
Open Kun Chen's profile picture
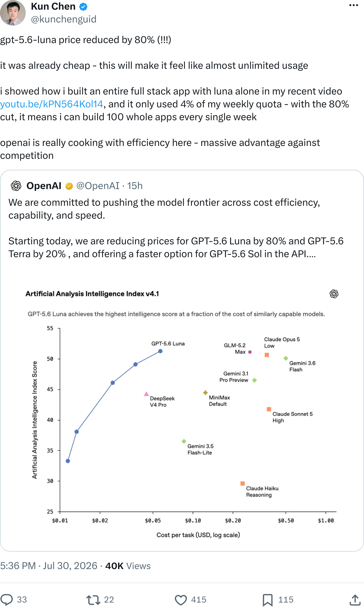coord(13,13)
